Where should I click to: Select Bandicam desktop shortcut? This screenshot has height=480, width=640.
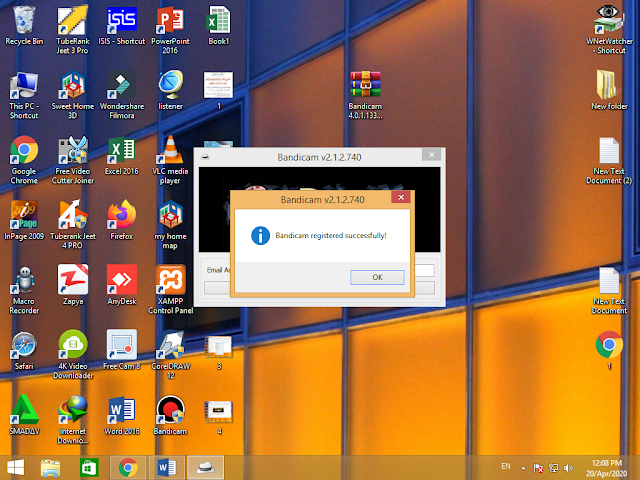tap(170, 415)
